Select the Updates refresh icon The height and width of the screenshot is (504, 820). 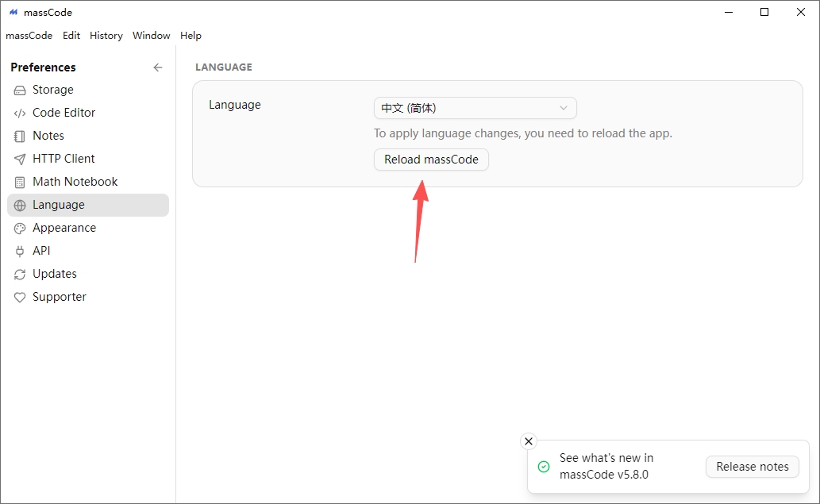20,275
